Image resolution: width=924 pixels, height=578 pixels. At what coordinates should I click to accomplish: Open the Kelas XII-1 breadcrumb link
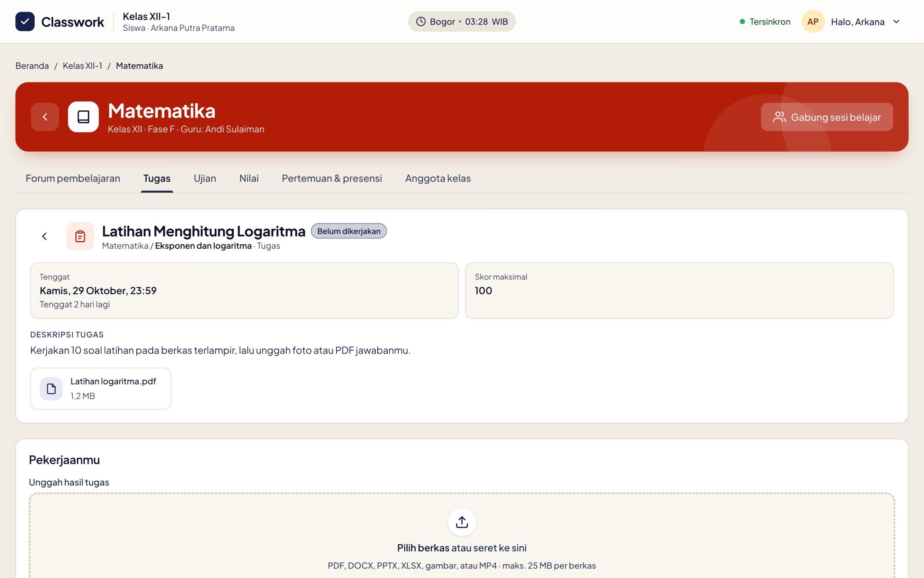tap(83, 66)
